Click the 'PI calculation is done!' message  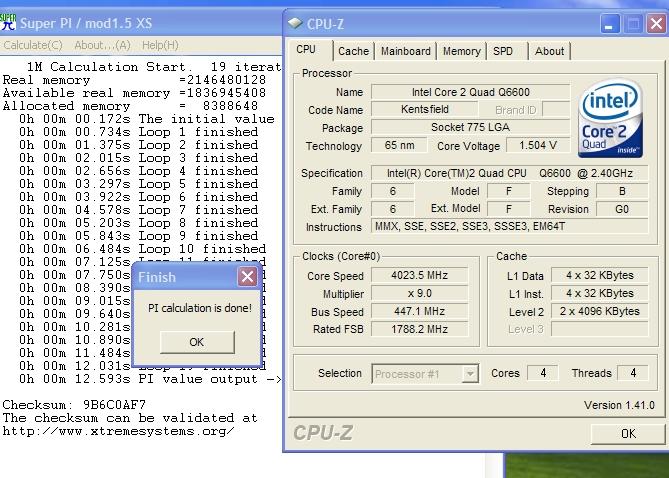point(200,308)
